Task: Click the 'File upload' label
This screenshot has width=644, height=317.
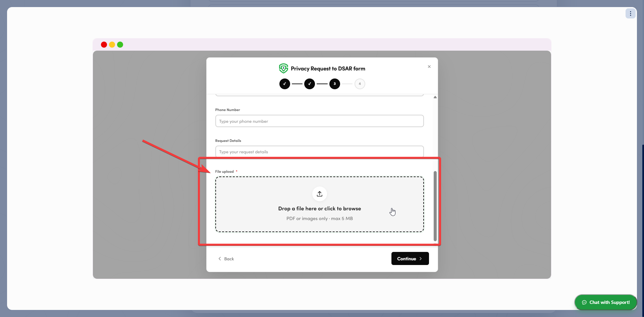Action: (x=224, y=171)
